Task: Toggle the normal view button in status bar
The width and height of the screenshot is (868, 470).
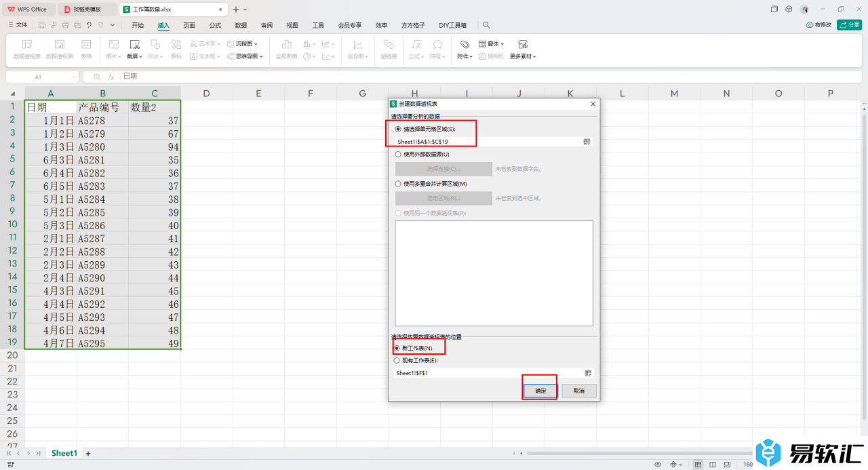Action: (x=698, y=465)
